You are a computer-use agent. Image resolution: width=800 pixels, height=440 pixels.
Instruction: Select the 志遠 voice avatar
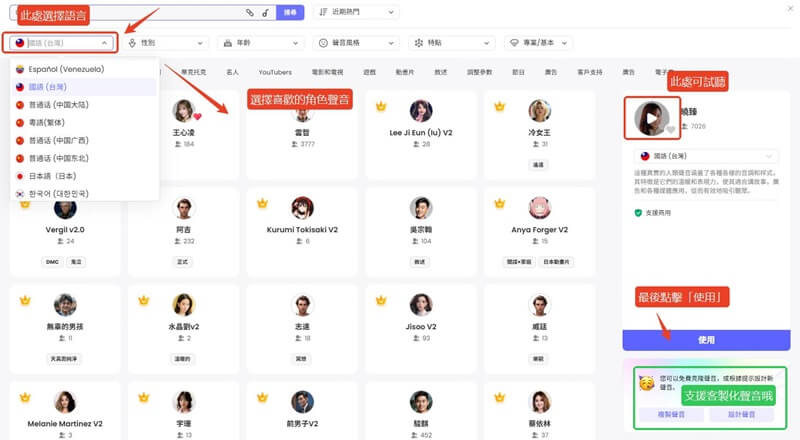pos(302,305)
